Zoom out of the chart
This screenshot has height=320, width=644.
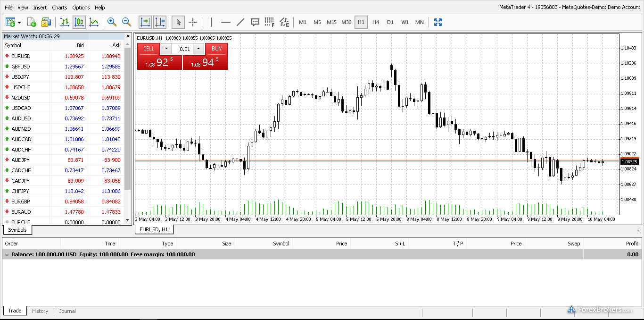126,22
